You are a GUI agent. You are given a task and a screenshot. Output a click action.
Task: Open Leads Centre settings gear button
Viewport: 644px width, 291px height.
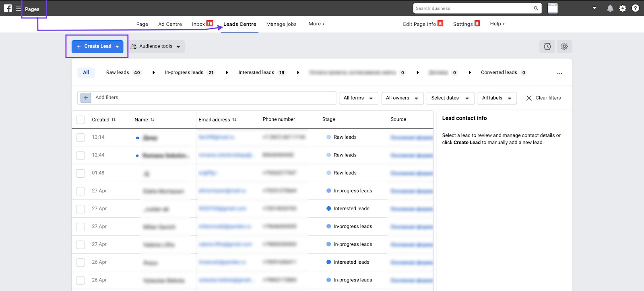[564, 47]
